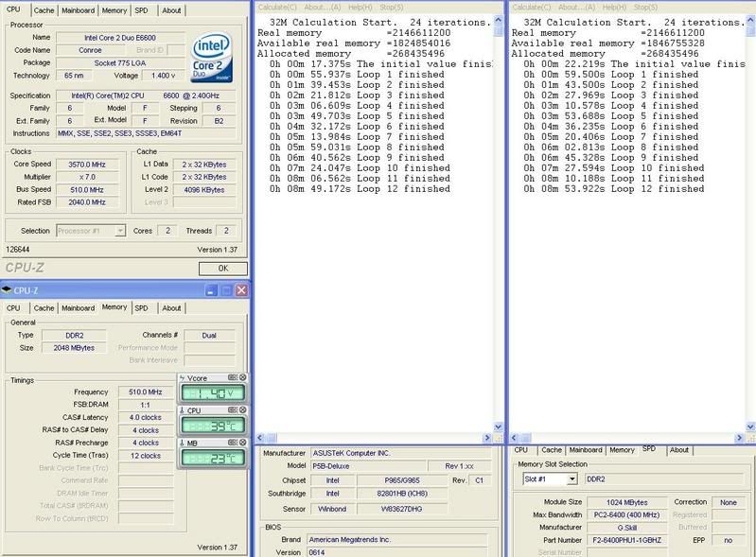
Task: Click the Level 2 cache value 4096 KBytes
Action: (x=204, y=190)
